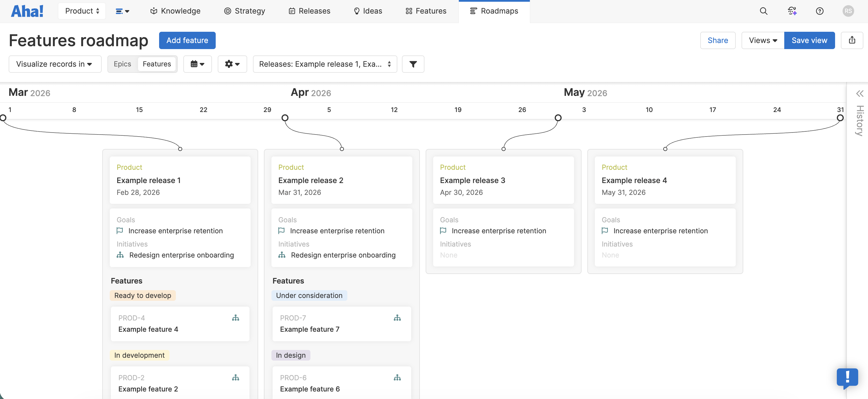Click the search magnifier icon
This screenshot has width=868, height=399.
763,11
